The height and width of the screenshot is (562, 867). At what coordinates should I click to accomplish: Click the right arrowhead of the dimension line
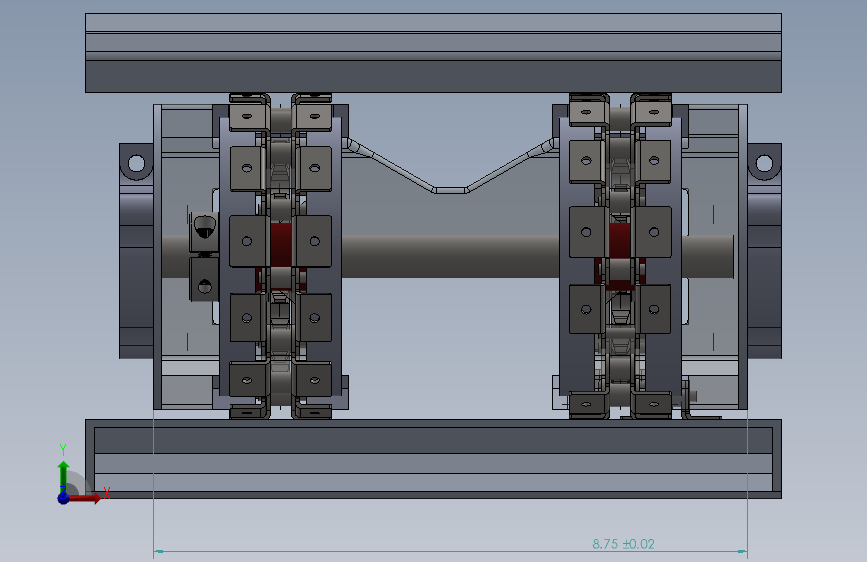point(742,551)
